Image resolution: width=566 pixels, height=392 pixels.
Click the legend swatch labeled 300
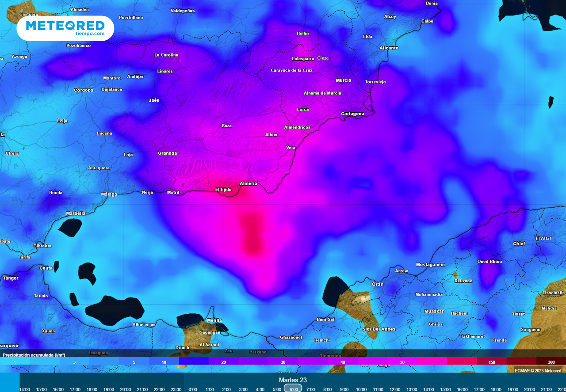click(551, 362)
